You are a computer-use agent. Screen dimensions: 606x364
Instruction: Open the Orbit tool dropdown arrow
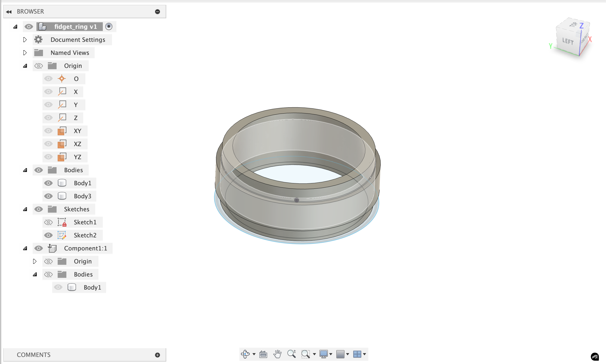(253, 354)
